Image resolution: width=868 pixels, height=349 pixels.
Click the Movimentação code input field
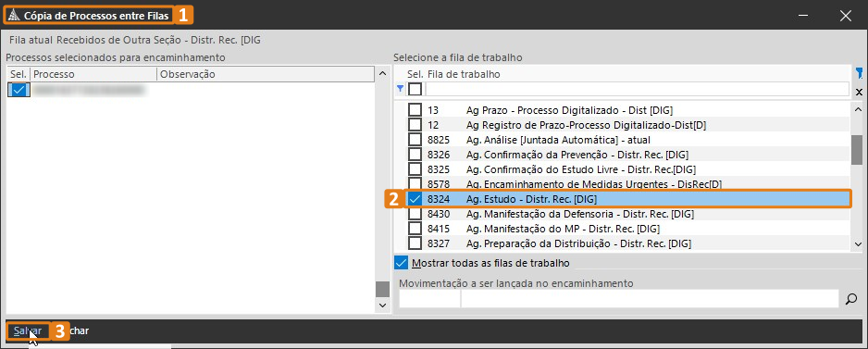(x=429, y=299)
